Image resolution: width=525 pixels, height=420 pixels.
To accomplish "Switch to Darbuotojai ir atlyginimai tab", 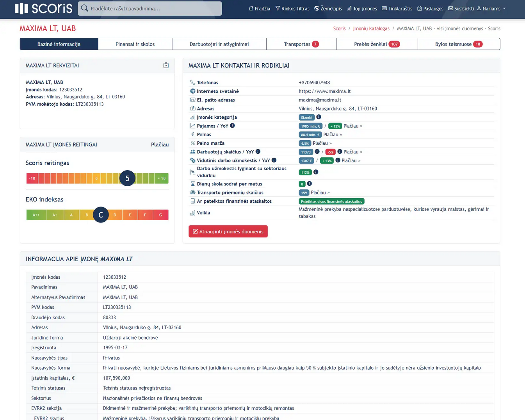I will (219, 44).
